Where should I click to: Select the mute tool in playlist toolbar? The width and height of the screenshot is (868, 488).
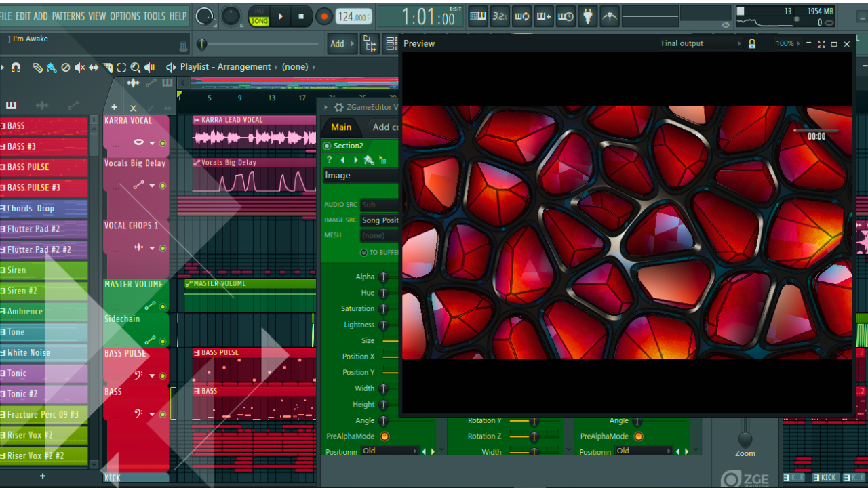pyautogui.click(x=79, y=67)
